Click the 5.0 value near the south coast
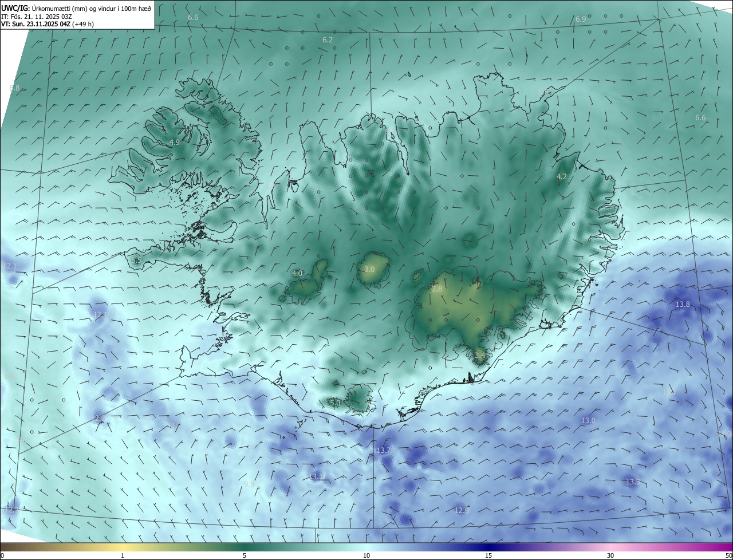 tap(335, 403)
